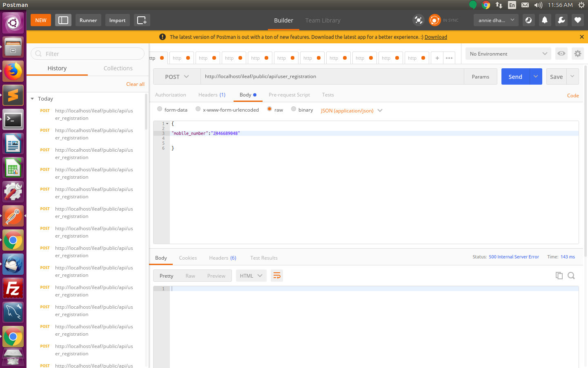Open the Pre-request Script tab
The width and height of the screenshot is (588, 368).
pyautogui.click(x=289, y=95)
